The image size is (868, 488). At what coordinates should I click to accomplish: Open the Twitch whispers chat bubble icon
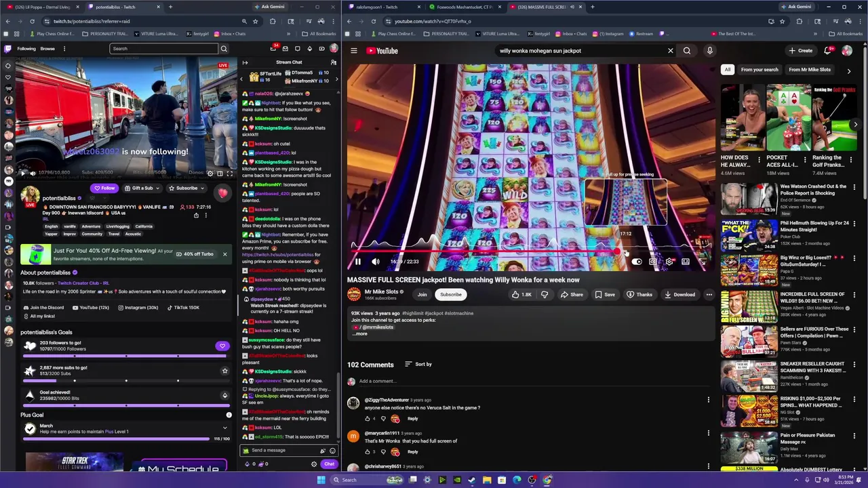click(x=297, y=49)
